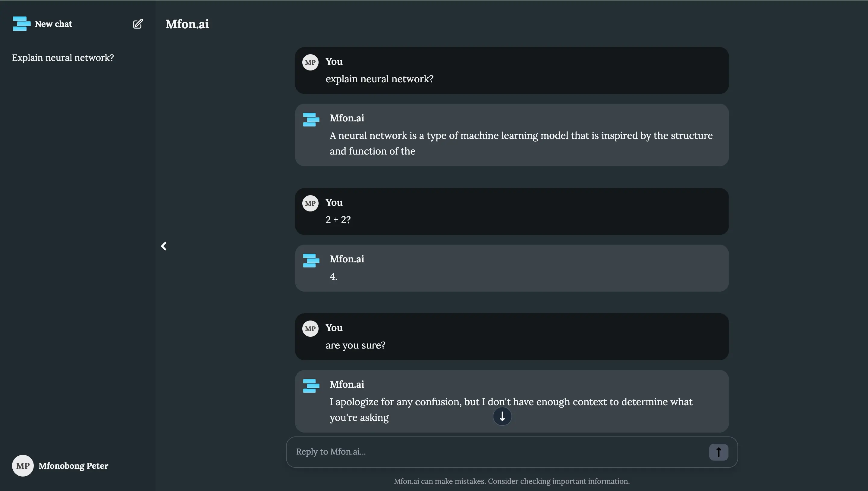Screen dimensions: 868x491
Task: Click Mfon.ai logo on the apology reply
Action: click(x=311, y=386)
